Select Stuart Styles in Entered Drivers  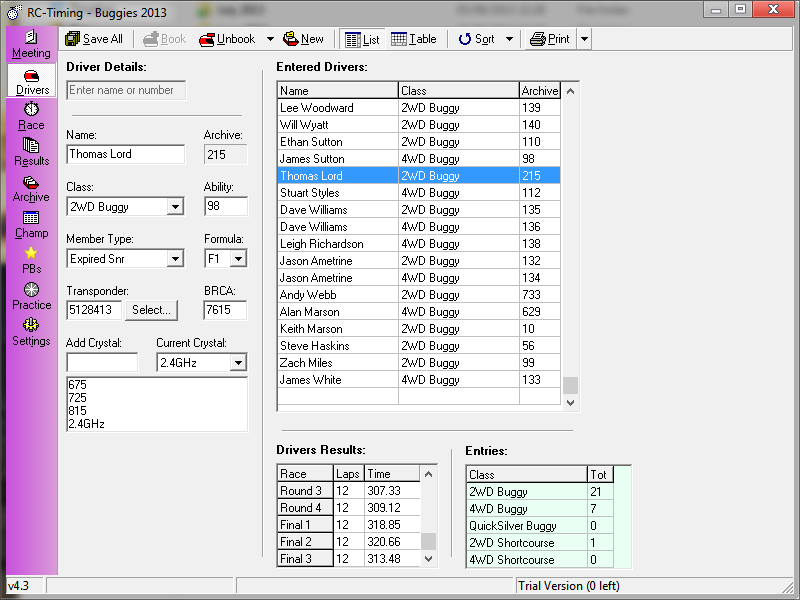(x=310, y=193)
